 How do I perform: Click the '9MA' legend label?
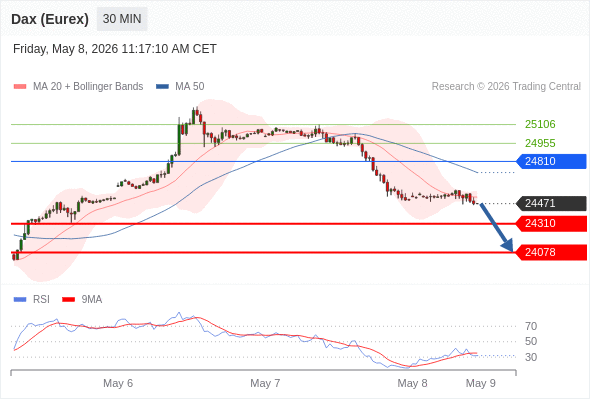coord(92,300)
